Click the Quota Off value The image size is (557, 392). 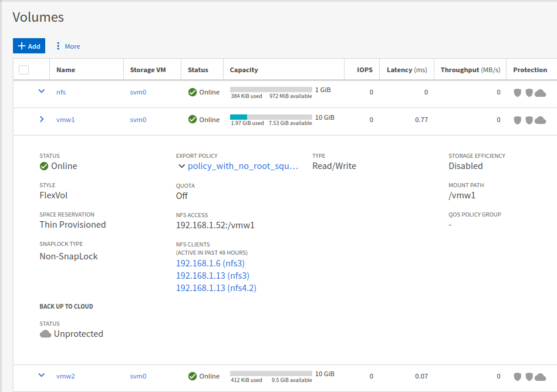click(x=182, y=196)
